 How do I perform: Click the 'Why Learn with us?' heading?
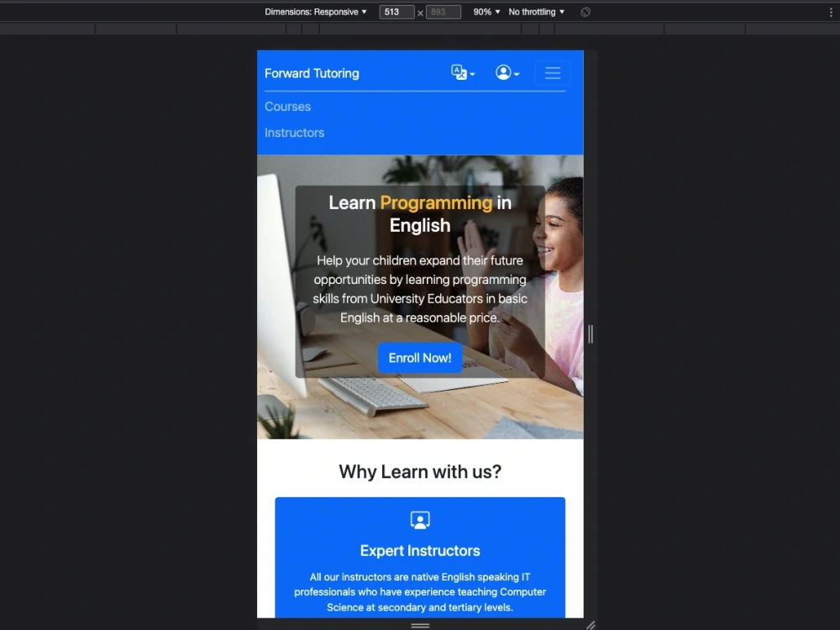tap(420, 471)
